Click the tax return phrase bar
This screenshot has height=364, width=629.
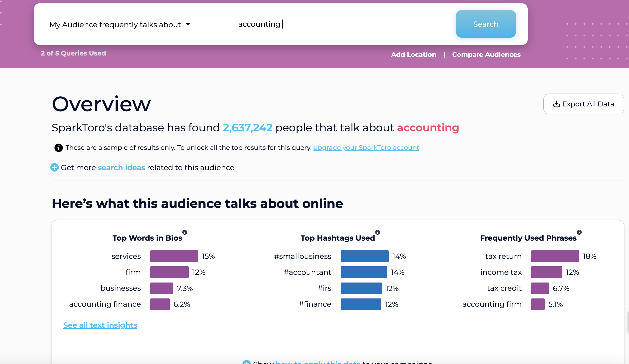click(555, 256)
